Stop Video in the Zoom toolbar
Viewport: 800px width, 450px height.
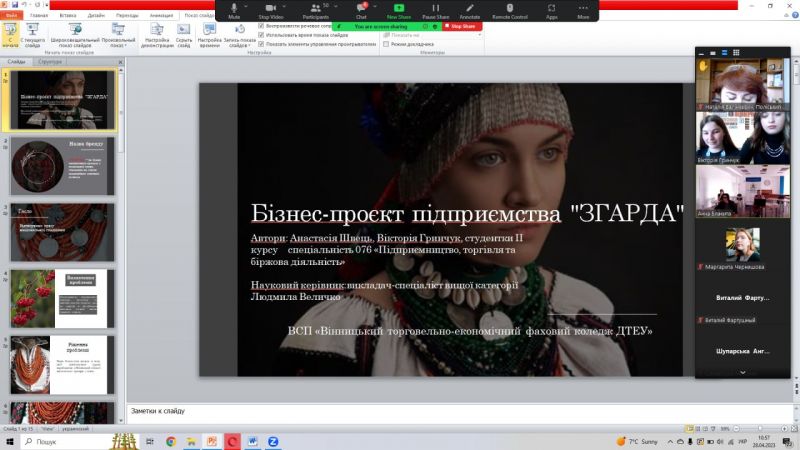[270, 11]
